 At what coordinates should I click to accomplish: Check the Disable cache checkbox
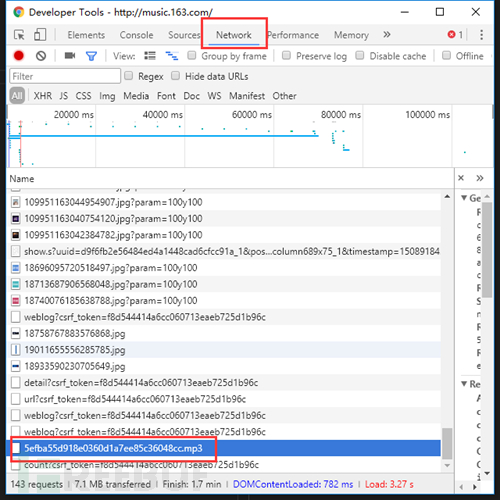[x=360, y=55]
